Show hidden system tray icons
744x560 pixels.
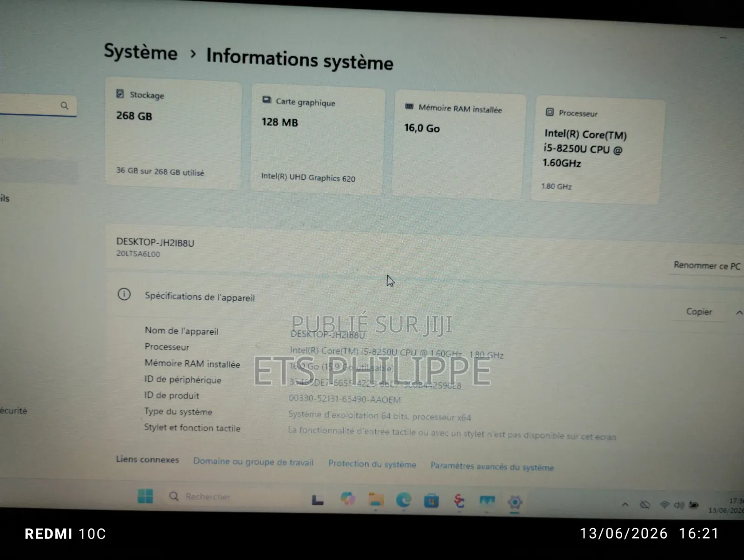point(625,504)
